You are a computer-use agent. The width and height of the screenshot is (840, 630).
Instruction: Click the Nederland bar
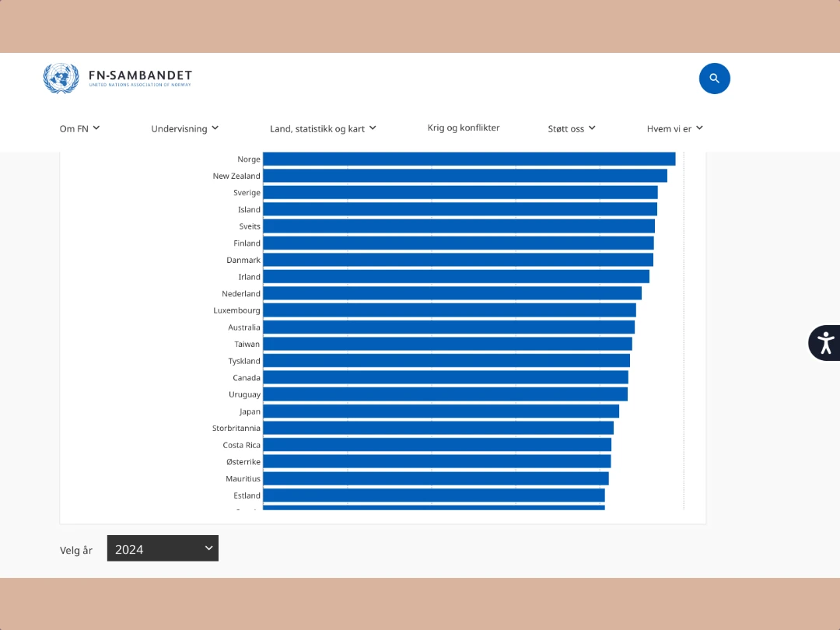coord(452,293)
